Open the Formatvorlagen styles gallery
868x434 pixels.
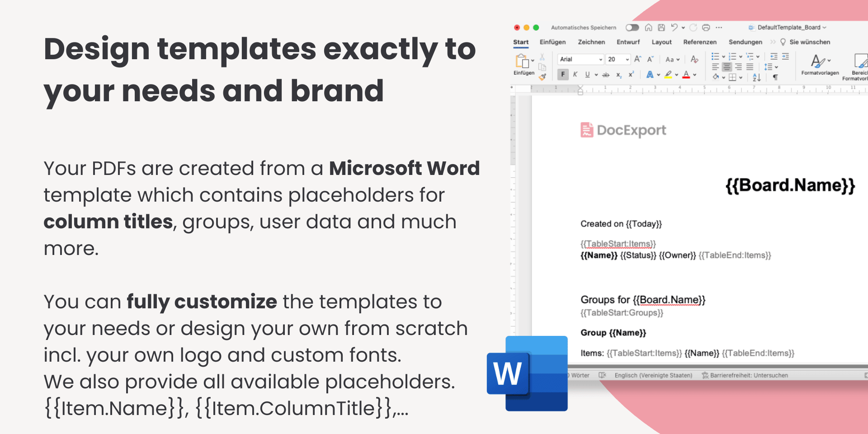coord(820,64)
